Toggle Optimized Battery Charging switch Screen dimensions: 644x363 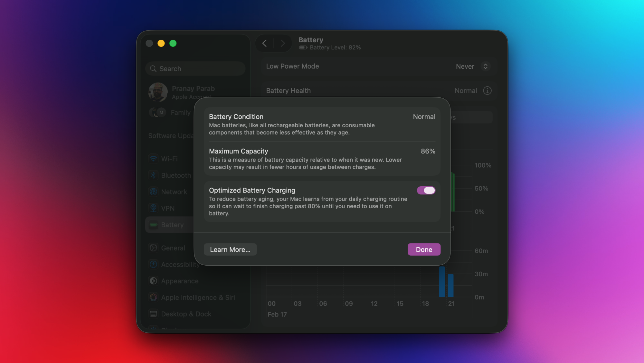click(426, 191)
